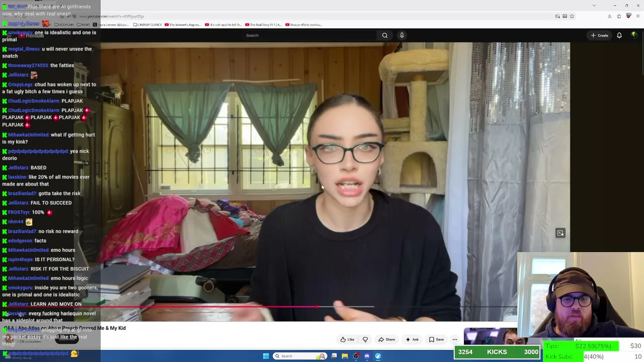Open the YouTube account avatar menu
Screen dimensions: 644x362
[634, 35]
